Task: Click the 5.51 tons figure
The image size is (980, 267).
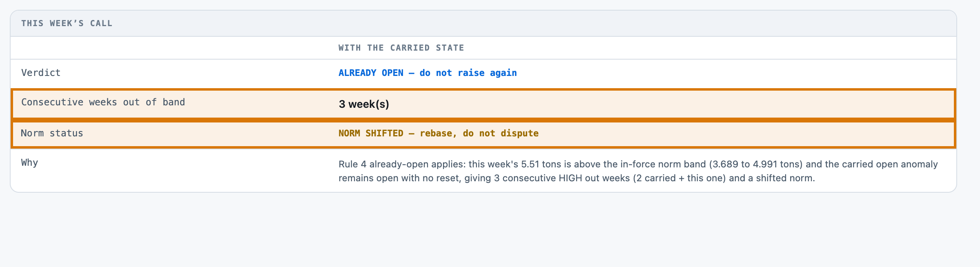Action: (x=541, y=164)
